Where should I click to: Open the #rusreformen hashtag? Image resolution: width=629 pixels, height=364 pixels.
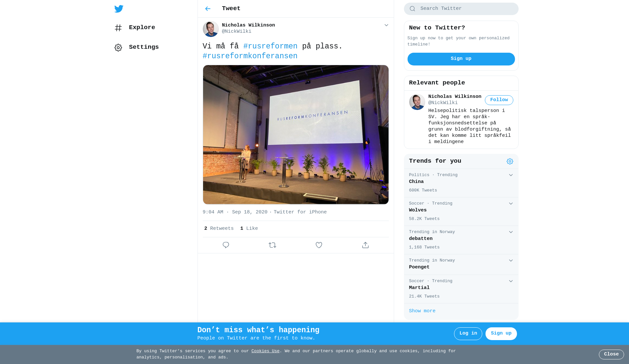(270, 46)
